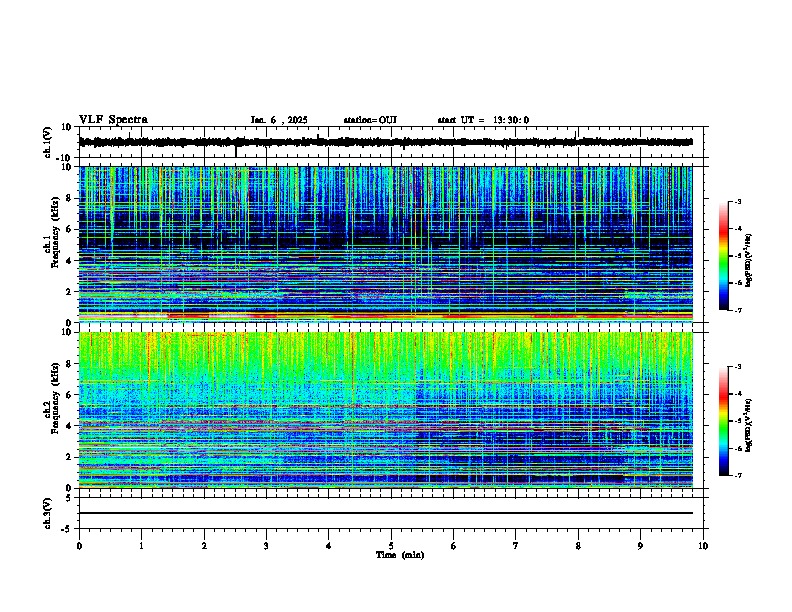Click inside the ch.1 spectrogram panel
792x612 pixels.
point(386,244)
